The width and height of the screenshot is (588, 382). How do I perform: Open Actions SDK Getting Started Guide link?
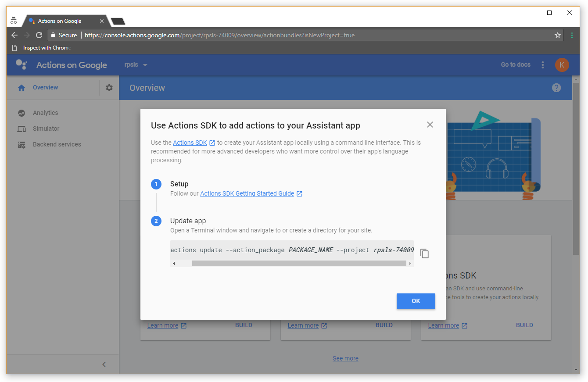pyautogui.click(x=247, y=193)
